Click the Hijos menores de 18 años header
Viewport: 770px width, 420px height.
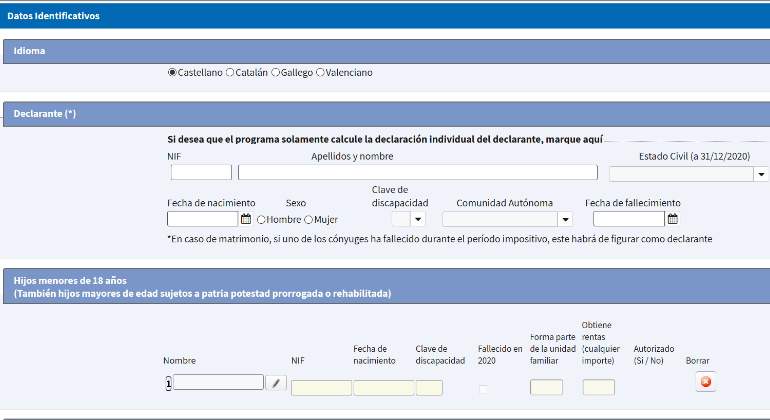click(386, 286)
